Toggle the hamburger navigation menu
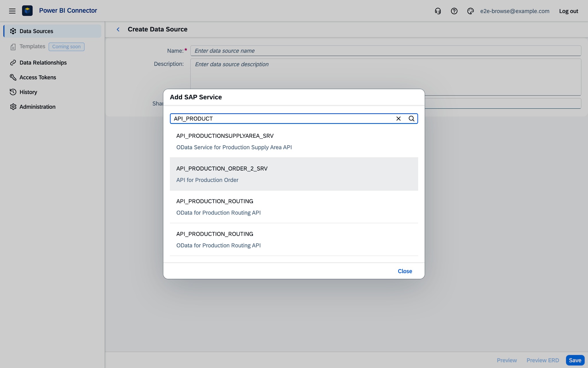The width and height of the screenshot is (588, 368). (x=12, y=11)
